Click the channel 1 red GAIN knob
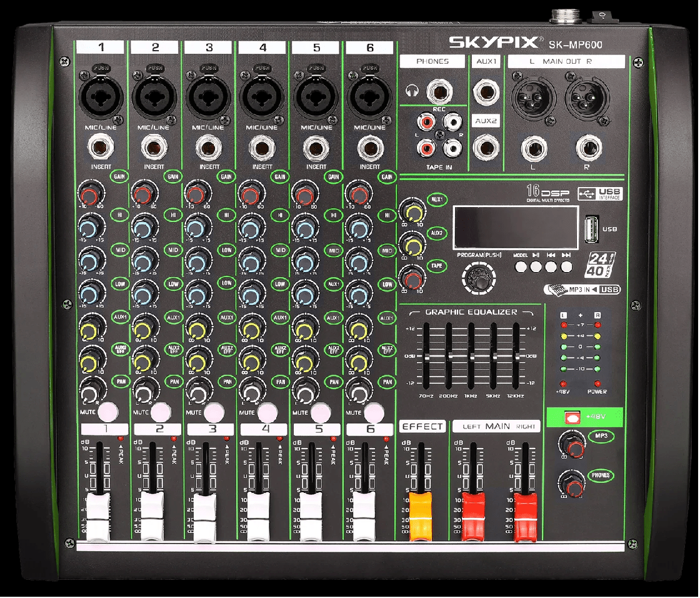The height and width of the screenshot is (598, 700). click(88, 195)
